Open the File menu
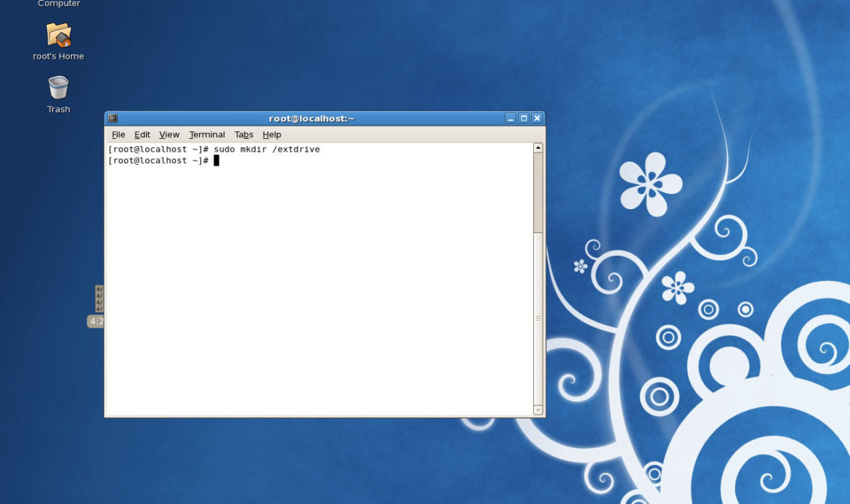Image resolution: width=850 pixels, height=504 pixels. [x=118, y=134]
